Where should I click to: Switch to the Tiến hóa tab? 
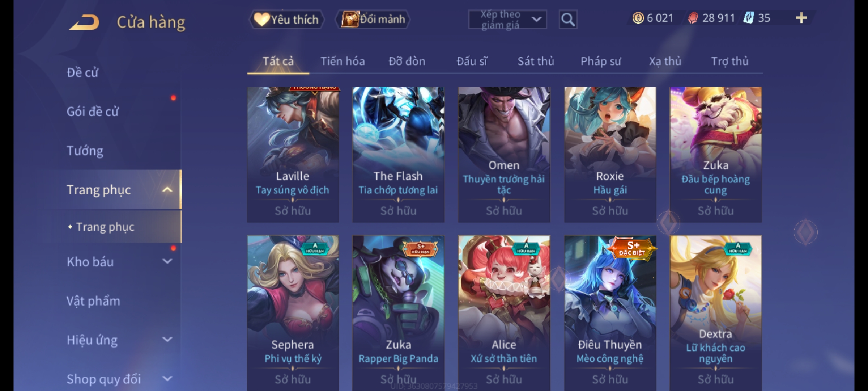click(x=342, y=61)
